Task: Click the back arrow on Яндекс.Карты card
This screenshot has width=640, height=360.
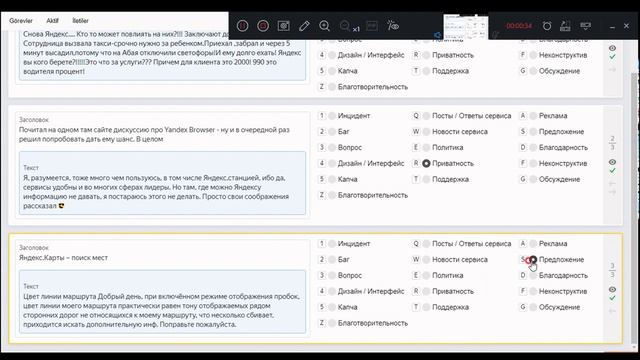Action: 612,311
